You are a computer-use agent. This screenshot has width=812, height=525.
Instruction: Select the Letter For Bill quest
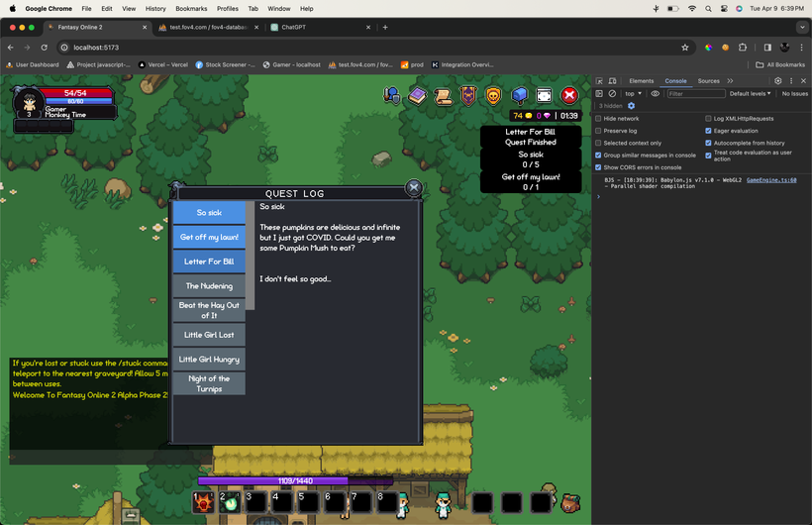point(209,262)
